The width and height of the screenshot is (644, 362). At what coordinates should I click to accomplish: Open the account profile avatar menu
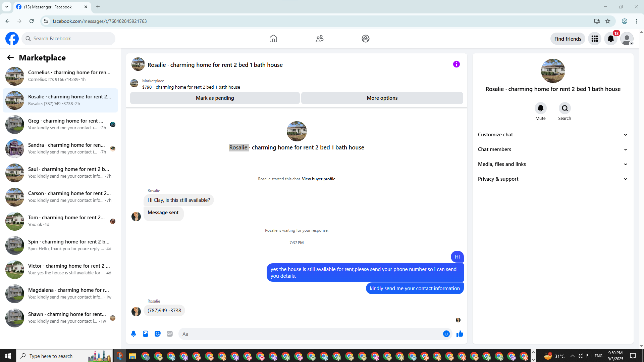pos(627,39)
